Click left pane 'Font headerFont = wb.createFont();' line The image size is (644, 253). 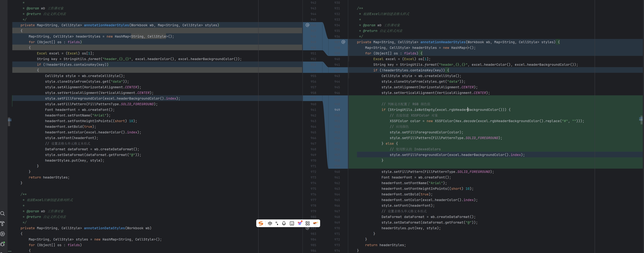[x=80, y=110]
